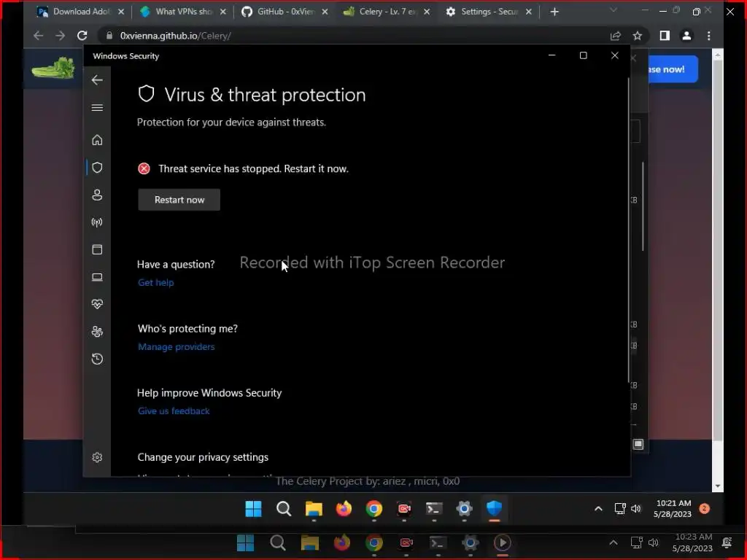Screen dimensions: 747x560
Task: Open Family options icon in sidebar
Action: pyautogui.click(x=97, y=332)
